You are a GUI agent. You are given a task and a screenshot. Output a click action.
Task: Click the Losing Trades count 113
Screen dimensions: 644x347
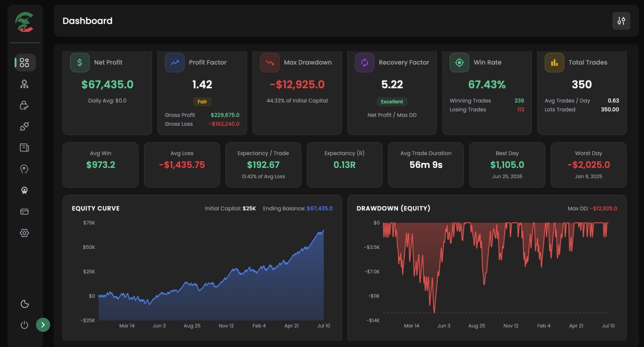point(520,110)
